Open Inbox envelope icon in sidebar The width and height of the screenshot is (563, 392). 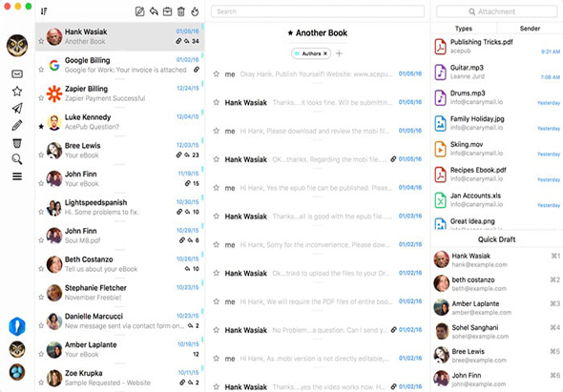(x=17, y=74)
